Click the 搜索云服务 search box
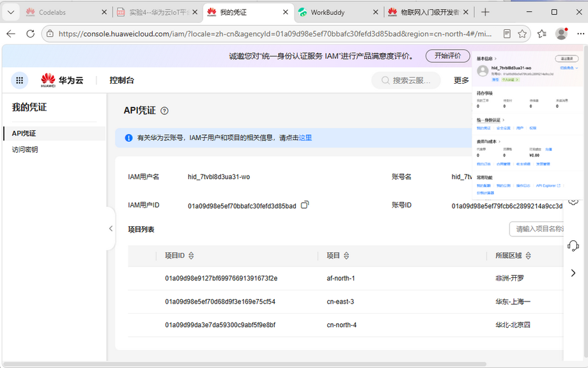Screen dimensions: 588x368 [x=406, y=80]
